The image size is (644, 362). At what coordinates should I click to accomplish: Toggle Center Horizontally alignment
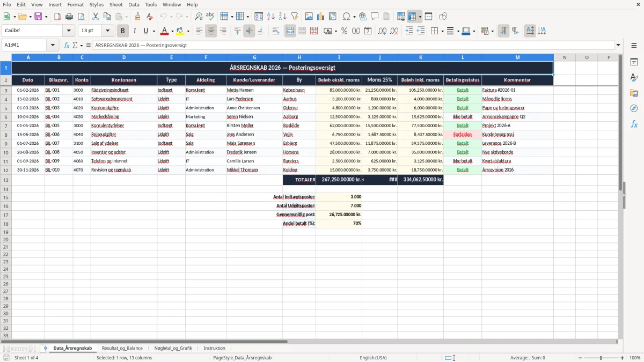[211, 31]
